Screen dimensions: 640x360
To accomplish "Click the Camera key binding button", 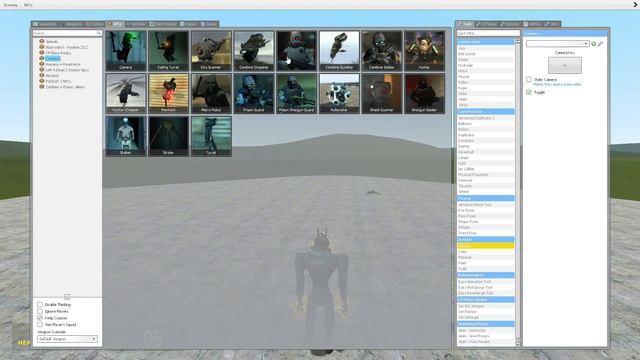I will click(564, 65).
